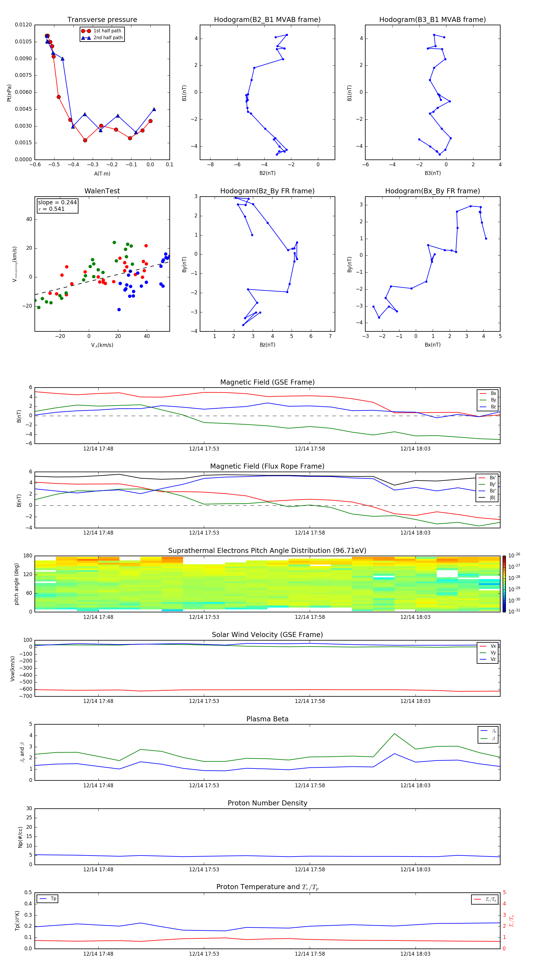
Task: Click 'Vz' in the velocity legend
Action: point(488,659)
